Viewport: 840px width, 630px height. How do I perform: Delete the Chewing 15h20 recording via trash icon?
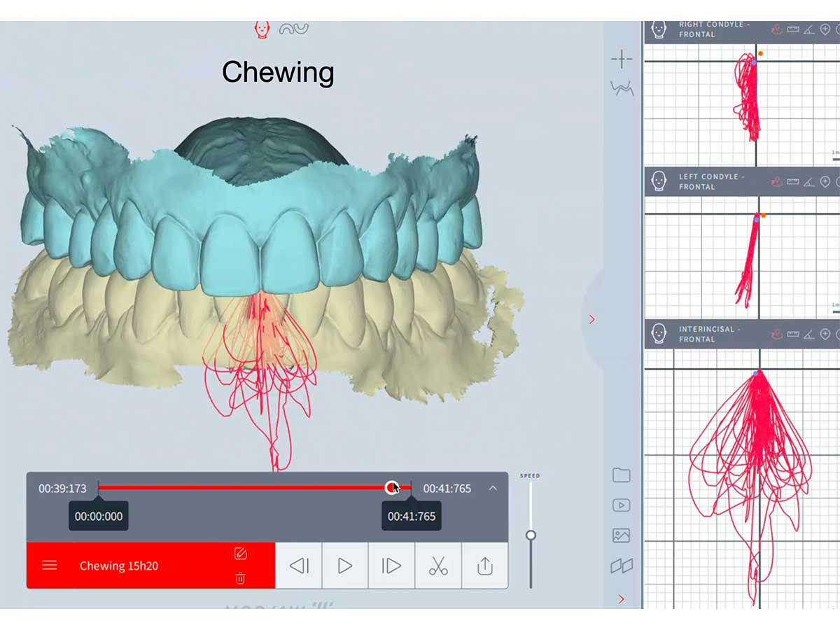[240, 578]
